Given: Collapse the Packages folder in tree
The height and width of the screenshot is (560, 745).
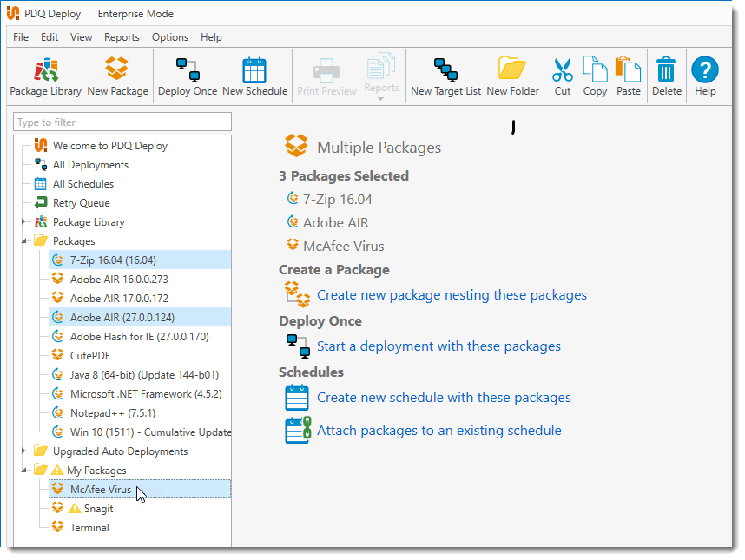Looking at the screenshot, I should 24,241.
